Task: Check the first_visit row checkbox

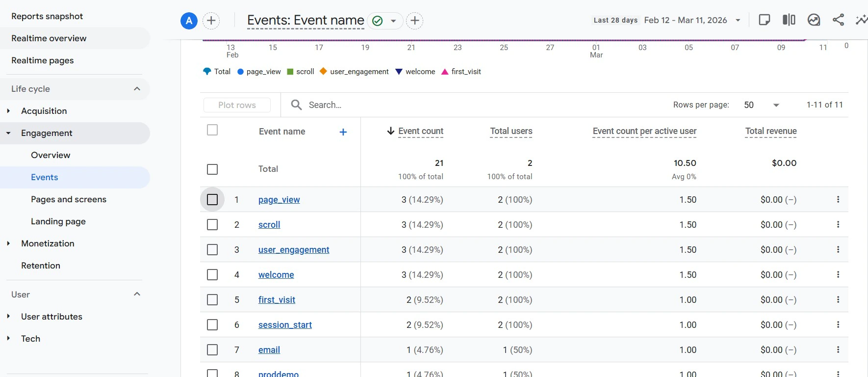Action: coord(212,299)
